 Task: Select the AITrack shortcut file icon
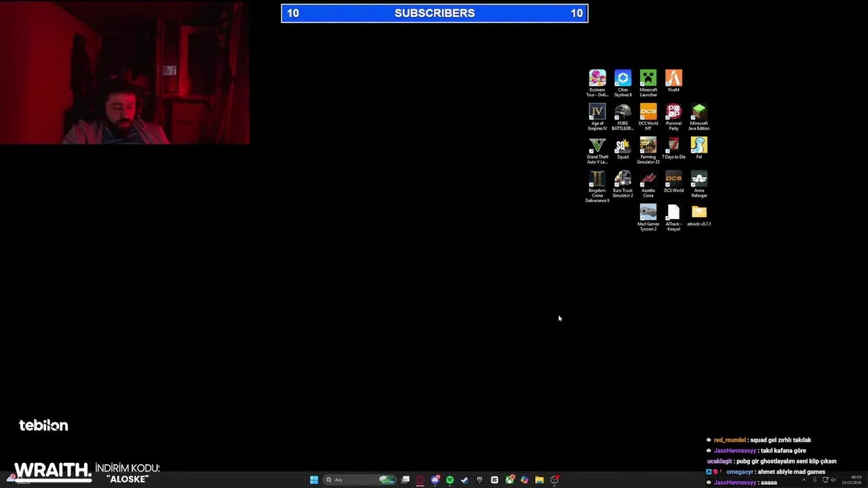point(673,218)
